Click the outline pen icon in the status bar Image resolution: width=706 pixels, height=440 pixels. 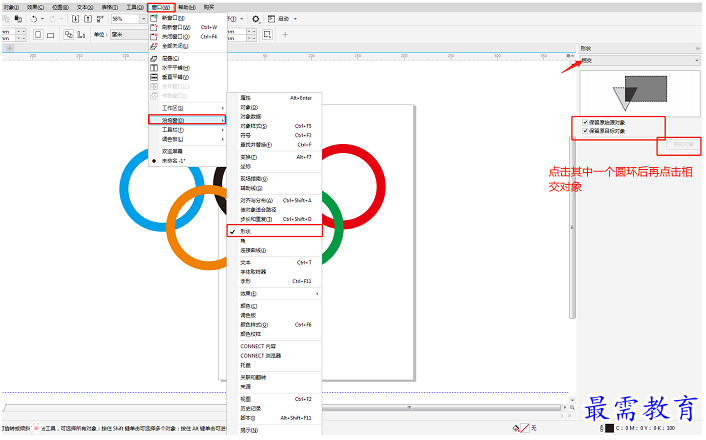tap(602, 428)
